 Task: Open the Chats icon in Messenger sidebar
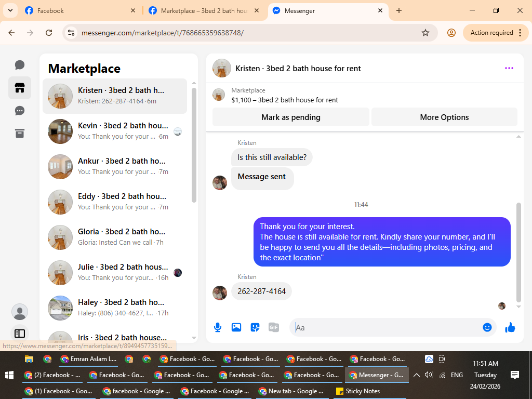[20, 65]
